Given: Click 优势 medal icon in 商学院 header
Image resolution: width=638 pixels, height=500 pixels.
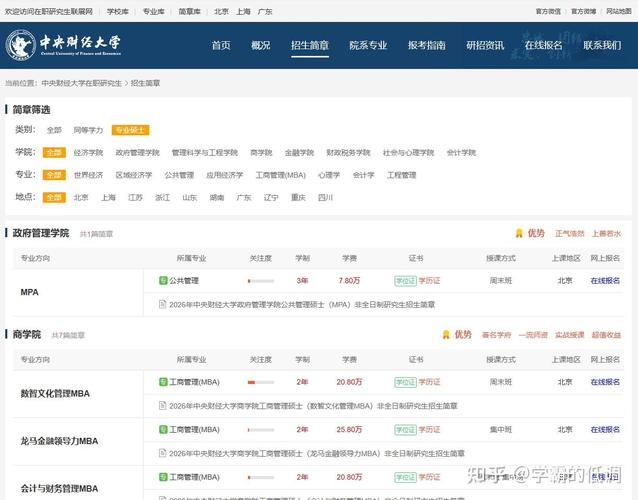Looking at the screenshot, I should 446,334.
